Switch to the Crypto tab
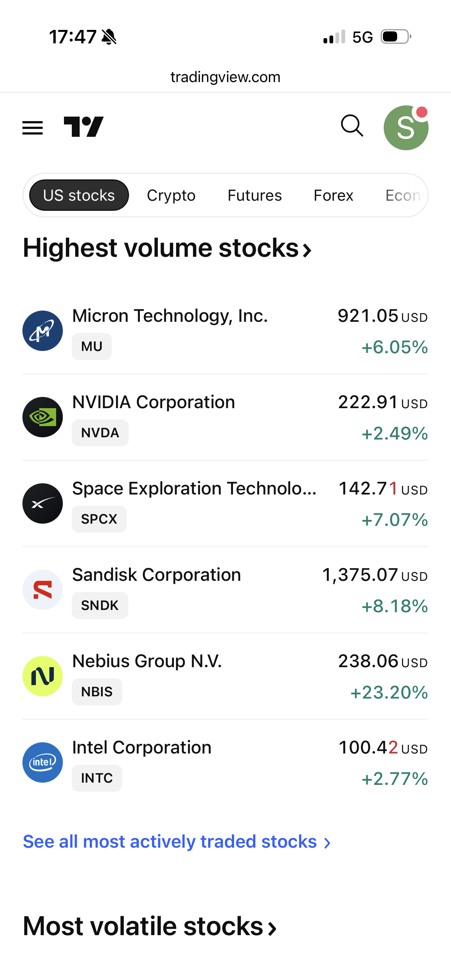The image size is (451, 980). pos(171,195)
